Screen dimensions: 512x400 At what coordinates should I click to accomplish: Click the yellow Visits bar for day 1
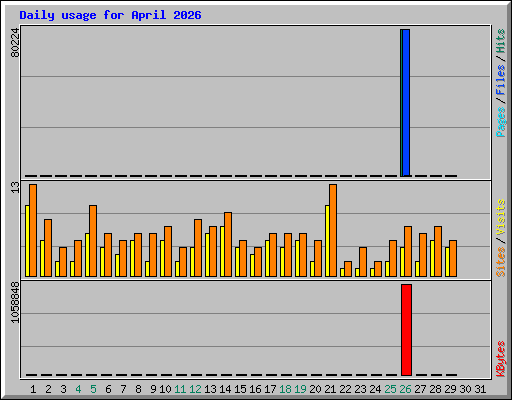27,241
